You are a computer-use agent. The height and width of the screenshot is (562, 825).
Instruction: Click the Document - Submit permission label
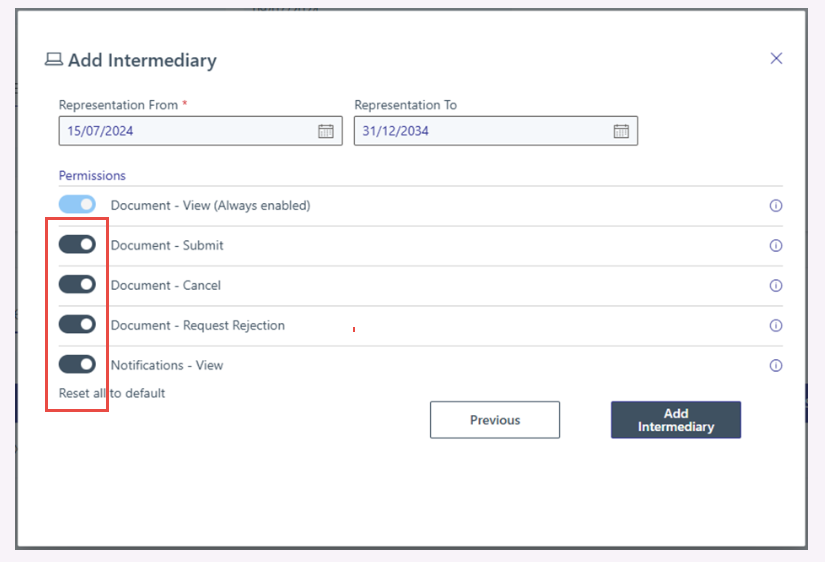point(167,246)
